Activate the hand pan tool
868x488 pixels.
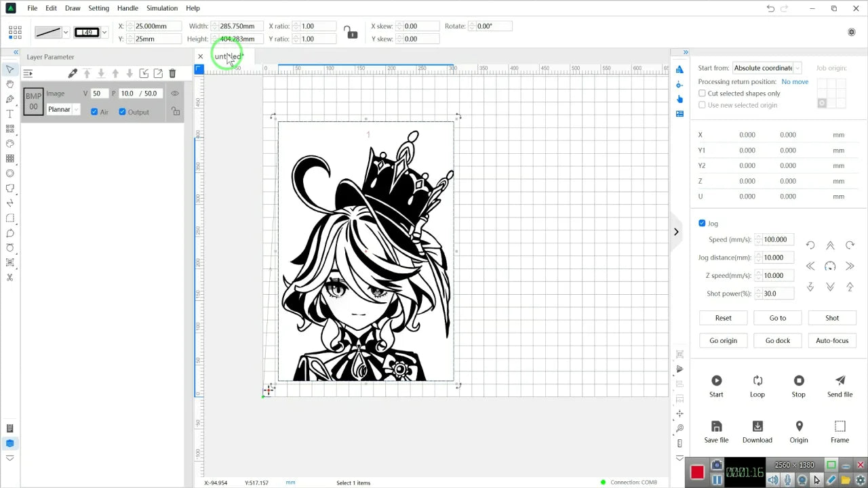10,84
